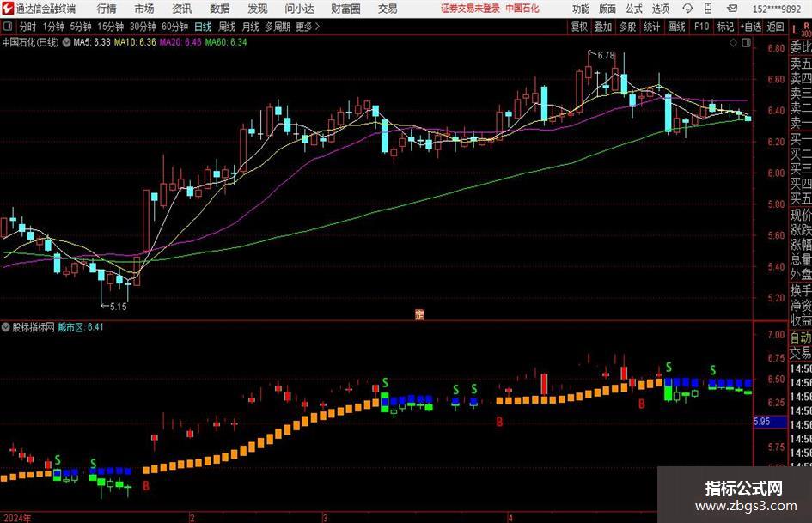Open the mobile phone icon in the title bar
The image size is (812, 523).
(x=708, y=9)
